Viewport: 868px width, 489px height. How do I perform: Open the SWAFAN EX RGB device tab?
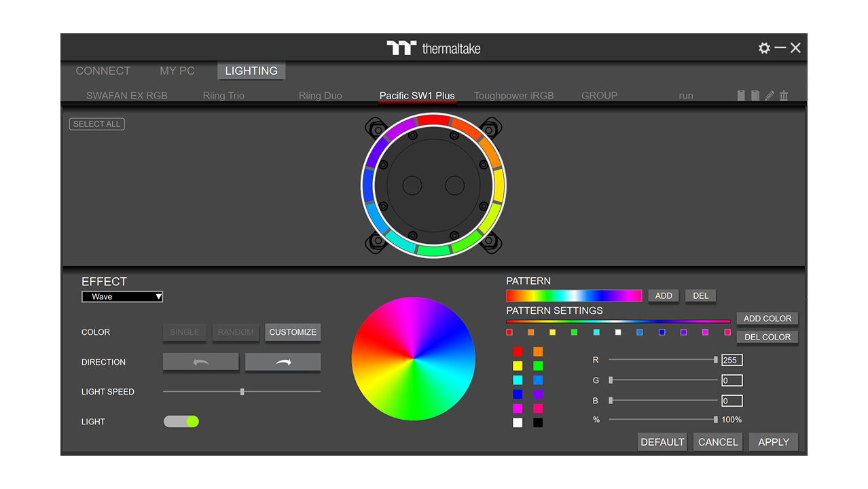pos(127,96)
